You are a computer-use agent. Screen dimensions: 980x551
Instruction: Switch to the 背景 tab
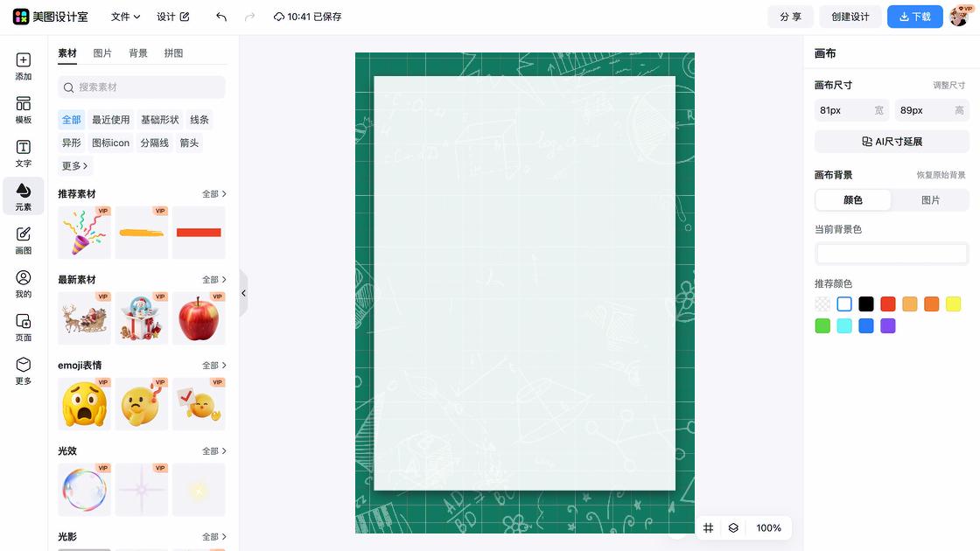[x=138, y=53]
